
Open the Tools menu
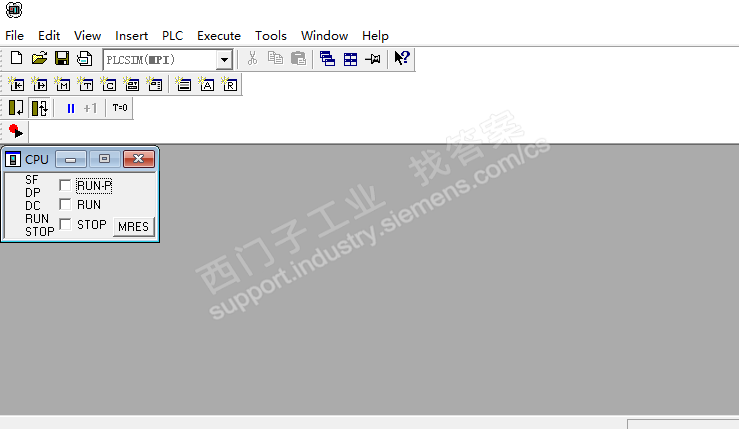[x=271, y=36]
